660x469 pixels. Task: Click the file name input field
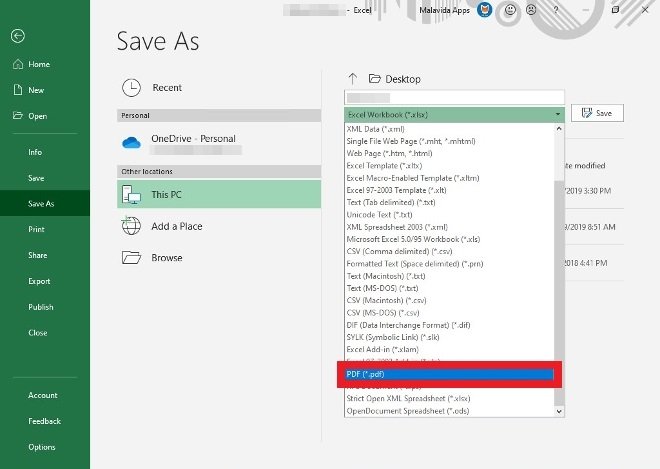454,98
